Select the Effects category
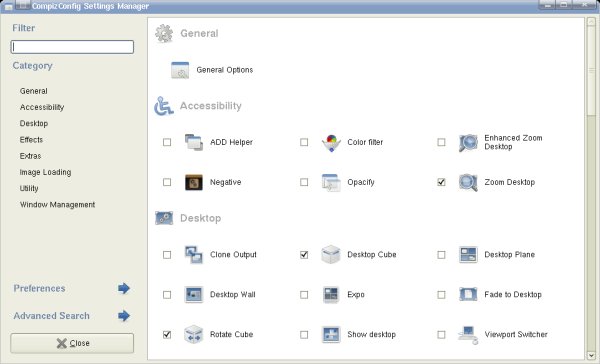Viewport: 600px width, 364px height. 31,140
